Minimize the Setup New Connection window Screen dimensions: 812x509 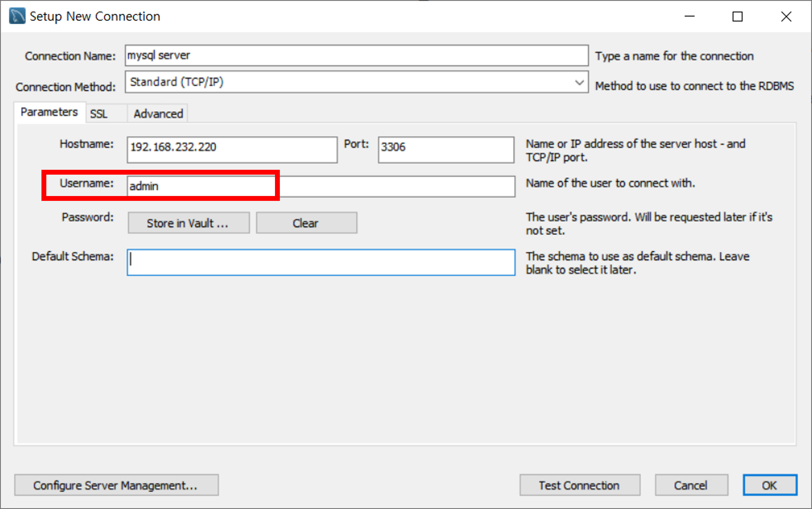point(690,16)
